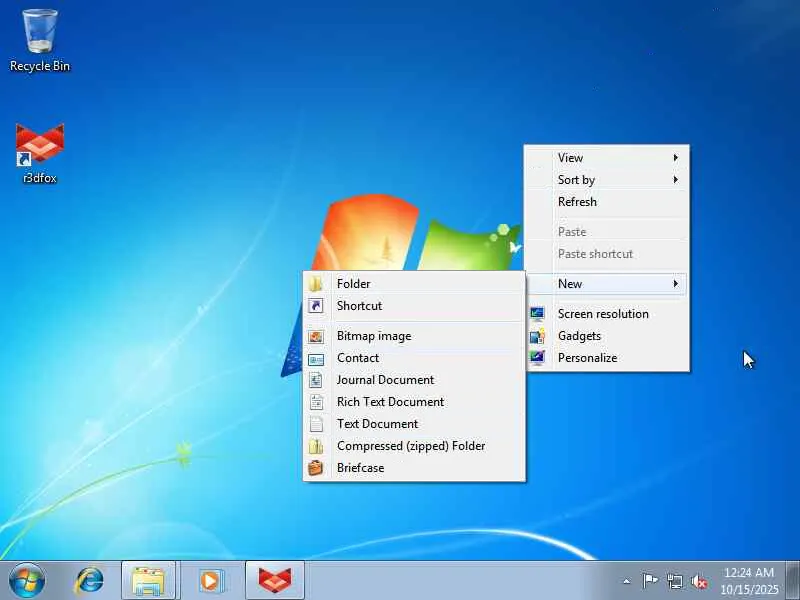Choose Personalize from the context menu
The image size is (800, 600).
tap(607, 358)
